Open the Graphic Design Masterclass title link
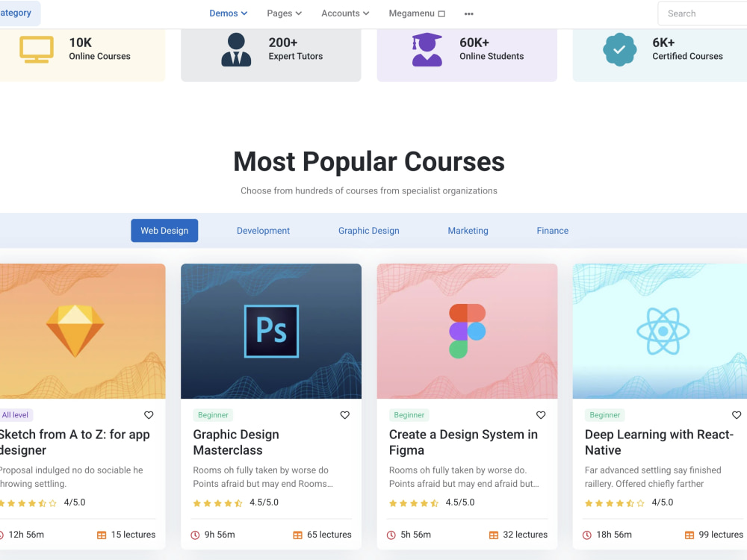 pyautogui.click(x=236, y=442)
